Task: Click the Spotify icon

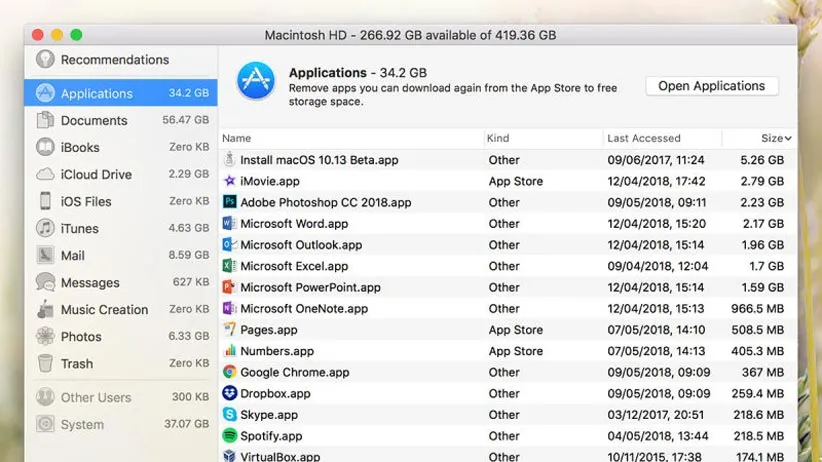Action: tap(229, 435)
